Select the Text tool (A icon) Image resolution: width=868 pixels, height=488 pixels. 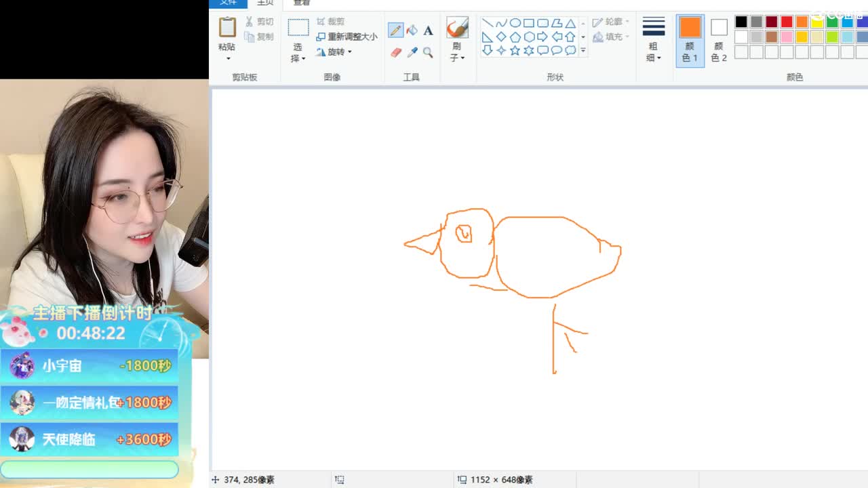(x=428, y=30)
